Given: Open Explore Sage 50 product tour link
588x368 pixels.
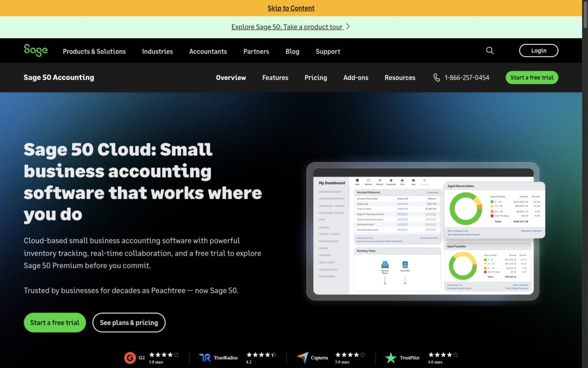Looking at the screenshot, I should coord(287,27).
